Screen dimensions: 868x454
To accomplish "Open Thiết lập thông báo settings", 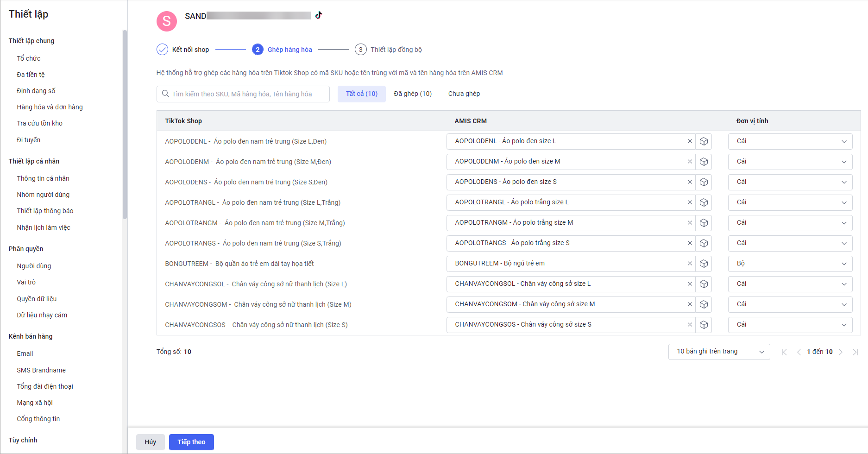I will coord(45,211).
